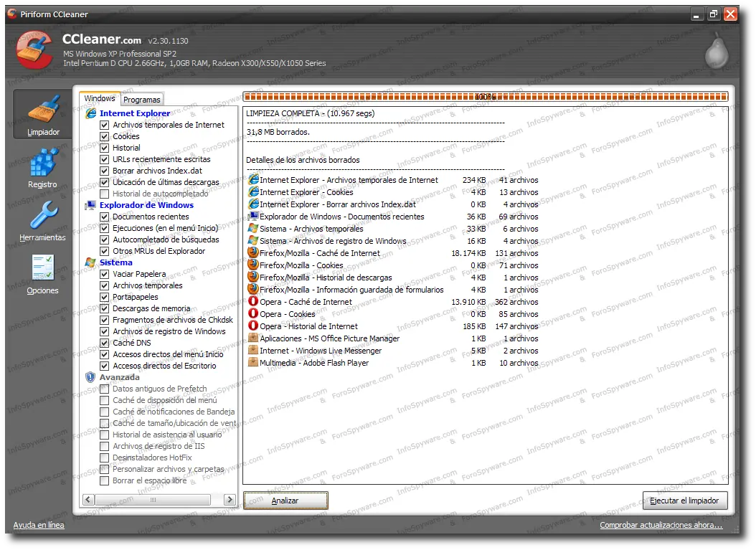Image resolution: width=756 pixels, height=550 pixels.
Task: Select the Windows tab
Action: point(100,98)
